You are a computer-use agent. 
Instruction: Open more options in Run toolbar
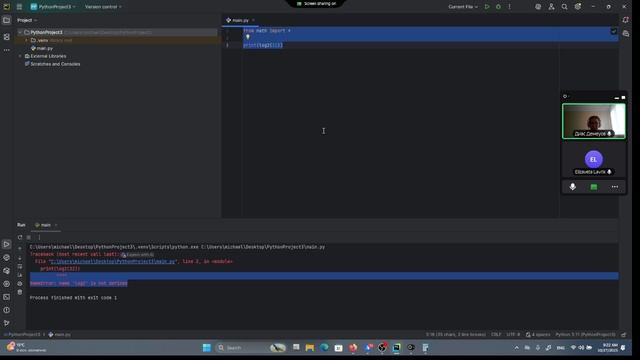39,237
